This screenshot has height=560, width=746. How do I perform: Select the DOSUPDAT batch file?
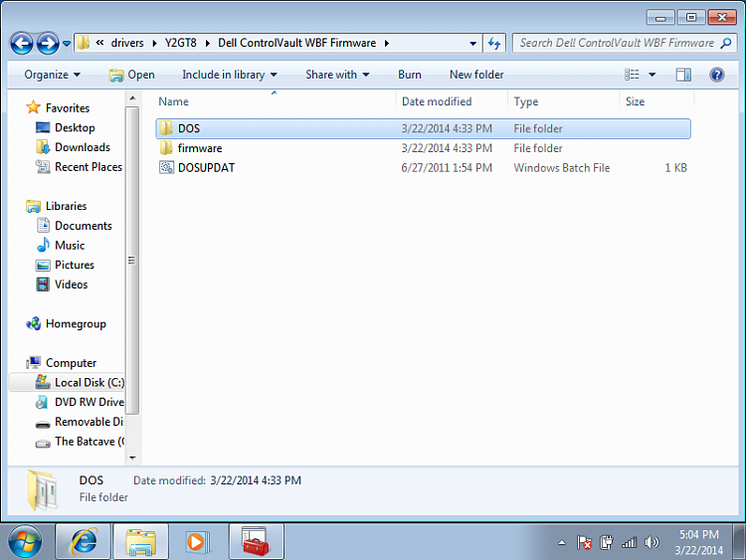pyautogui.click(x=207, y=168)
